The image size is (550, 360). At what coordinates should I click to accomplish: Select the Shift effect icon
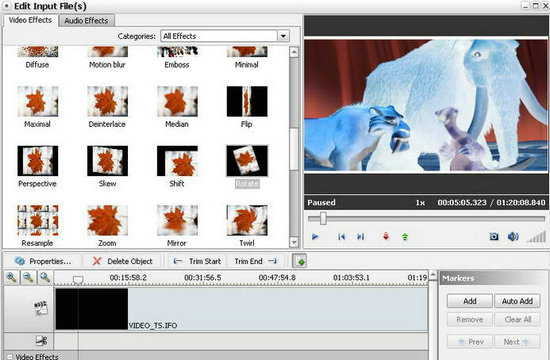coord(177,161)
